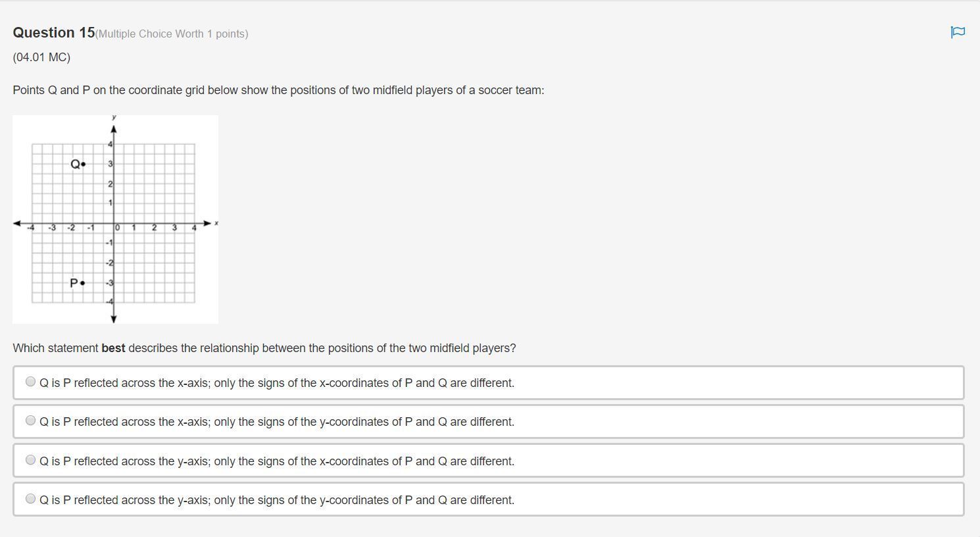Click last answer's text about y-axis and y-coordinates
Screen dimensions: 980x537
pyautogui.click(x=277, y=500)
